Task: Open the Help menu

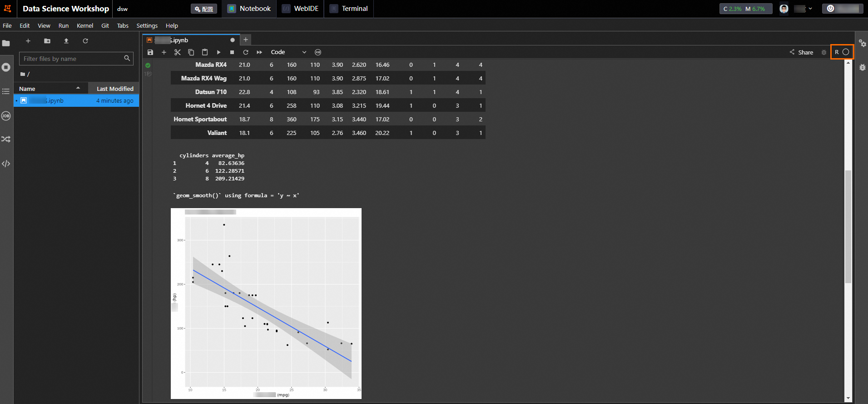Action: 172,25
